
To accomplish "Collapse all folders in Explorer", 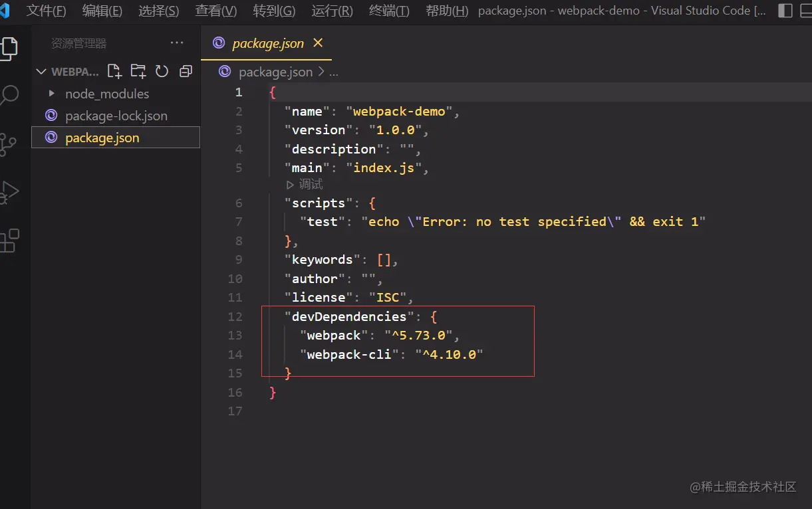I will (186, 71).
